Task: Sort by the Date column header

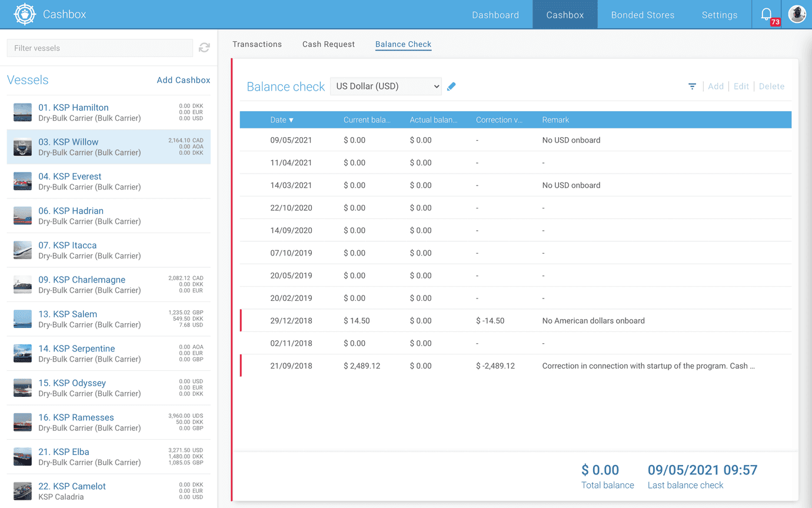Action: coord(281,120)
